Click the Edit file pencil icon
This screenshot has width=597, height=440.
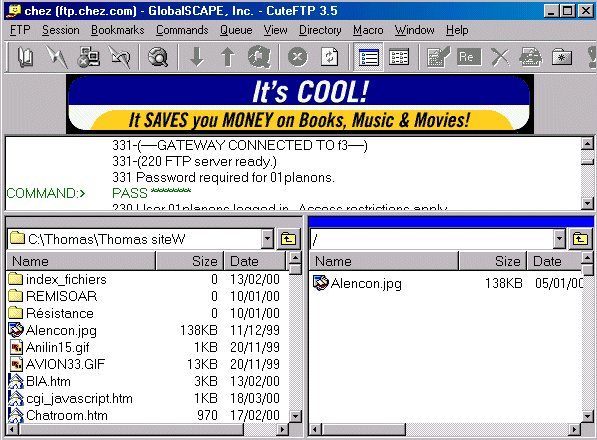pyautogui.click(x=438, y=57)
